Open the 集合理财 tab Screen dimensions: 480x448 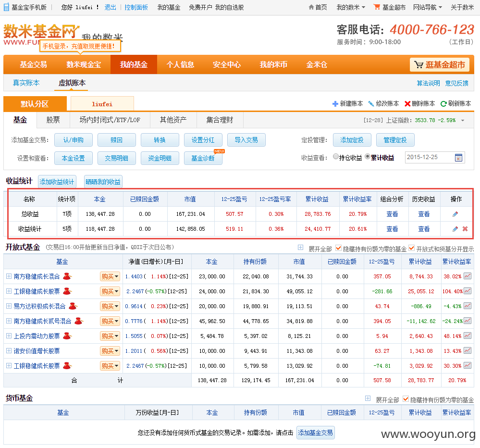220,120
